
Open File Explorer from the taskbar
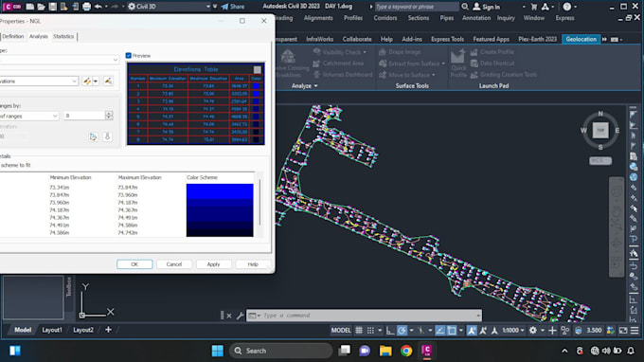(x=385, y=351)
